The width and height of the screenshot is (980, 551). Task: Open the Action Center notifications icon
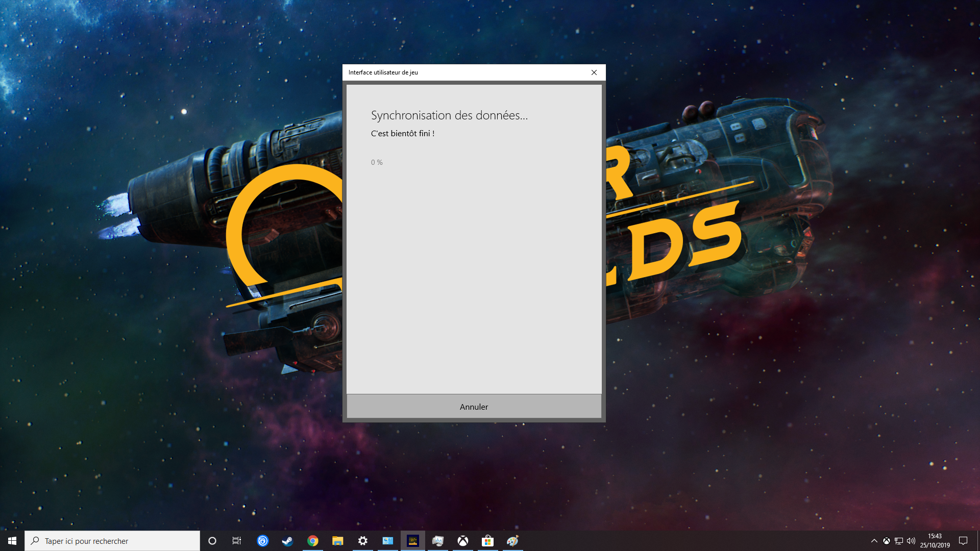click(963, 541)
